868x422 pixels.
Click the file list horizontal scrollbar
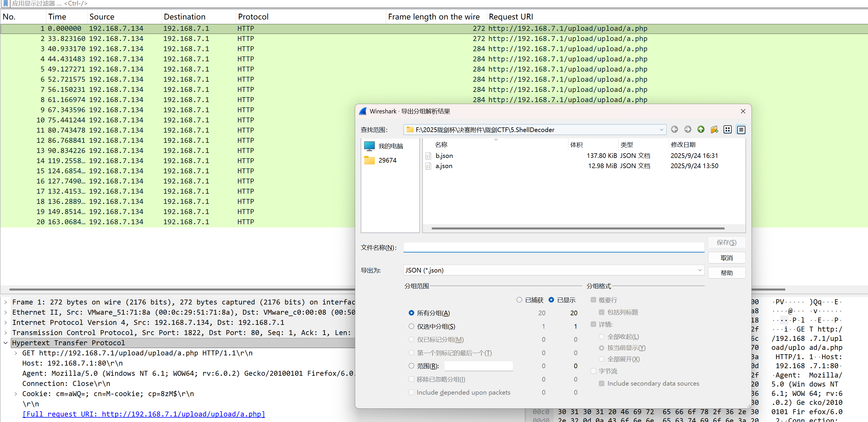(x=578, y=229)
